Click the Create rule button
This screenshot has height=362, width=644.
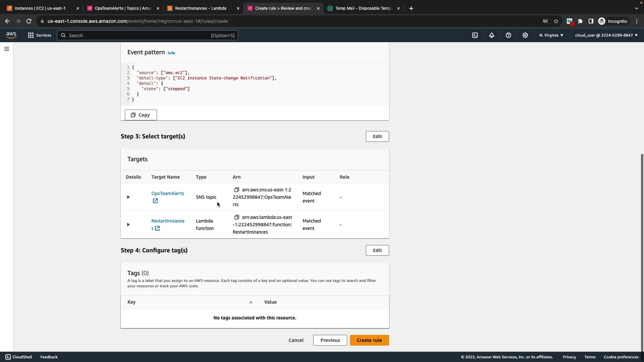click(369, 340)
